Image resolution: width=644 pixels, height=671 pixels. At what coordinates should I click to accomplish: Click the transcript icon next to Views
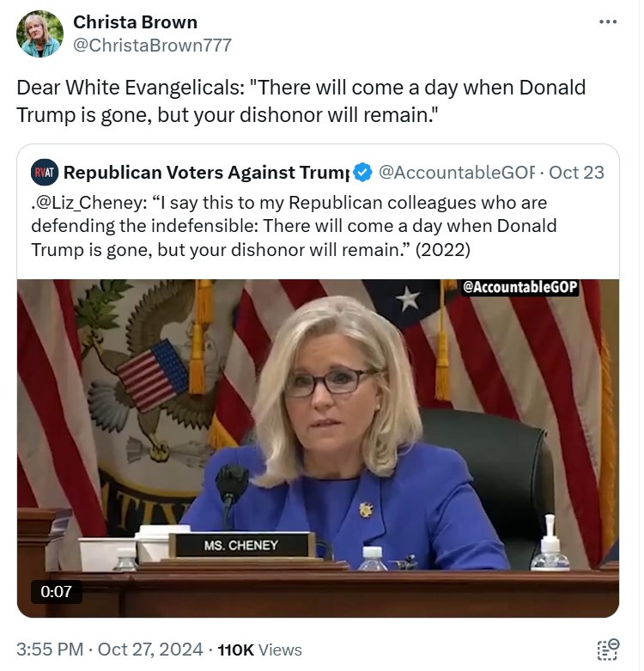(608, 650)
